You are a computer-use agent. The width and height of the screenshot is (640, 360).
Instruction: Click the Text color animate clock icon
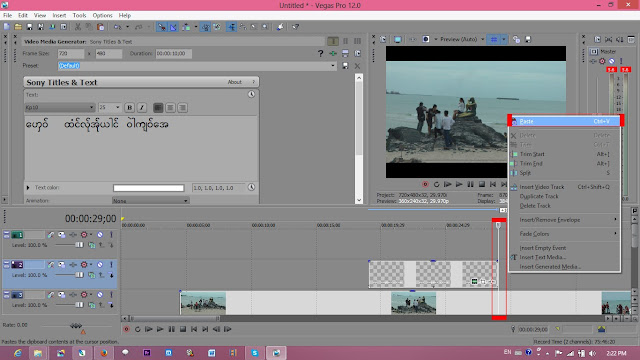click(x=251, y=187)
